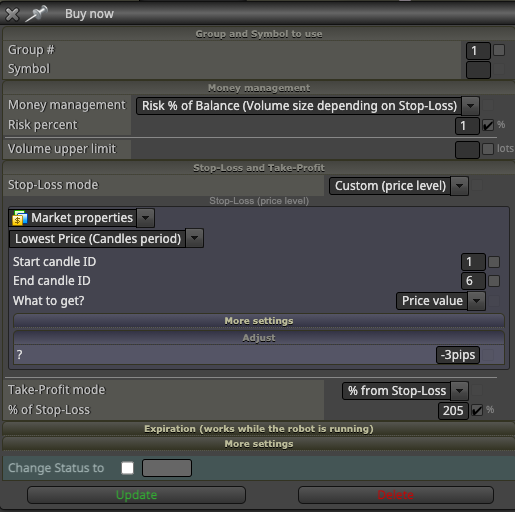Open the Money management dropdown arrow
This screenshot has width=515, height=512.
click(471, 106)
